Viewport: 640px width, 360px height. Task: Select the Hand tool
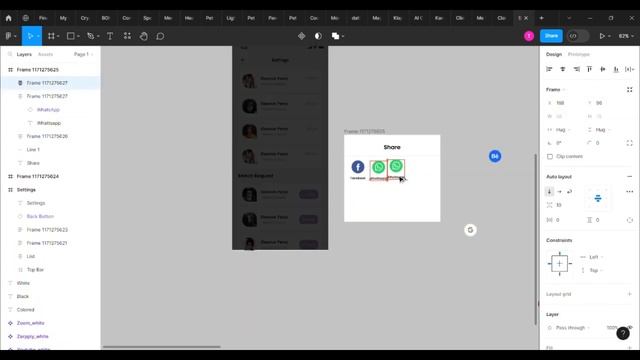[x=144, y=36]
